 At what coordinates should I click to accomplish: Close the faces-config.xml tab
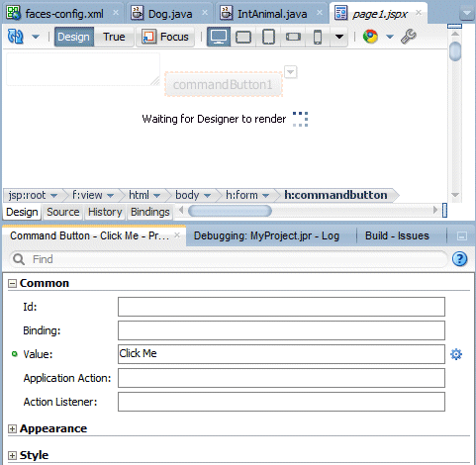(116, 13)
